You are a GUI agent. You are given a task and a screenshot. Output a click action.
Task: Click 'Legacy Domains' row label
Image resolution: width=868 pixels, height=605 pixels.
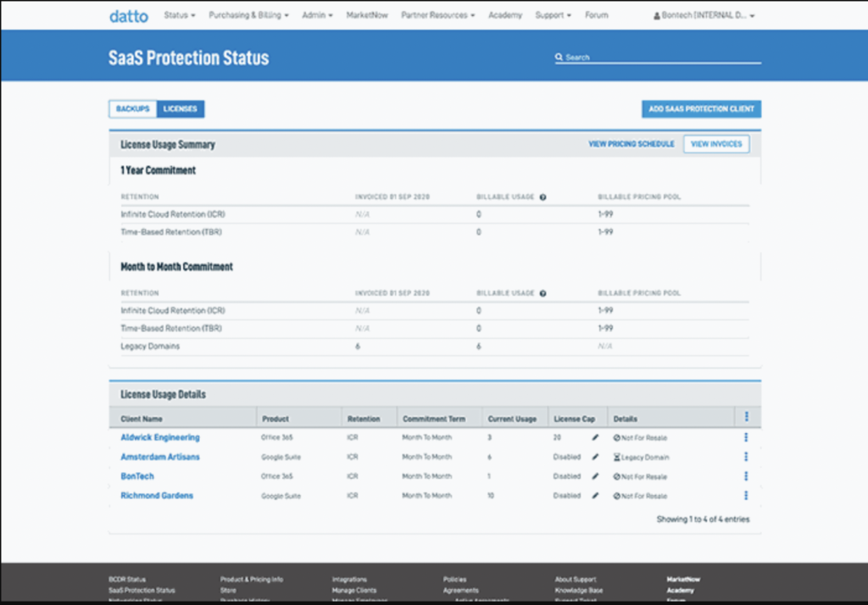[150, 347]
